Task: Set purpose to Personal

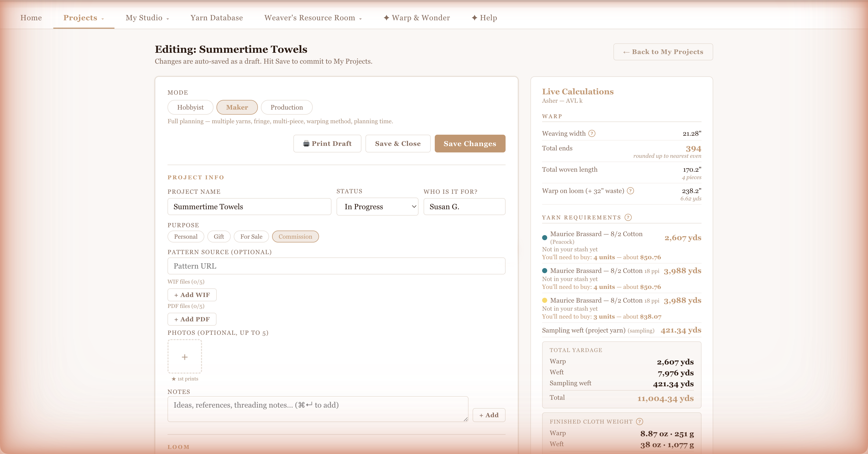Action: tap(186, 236)
